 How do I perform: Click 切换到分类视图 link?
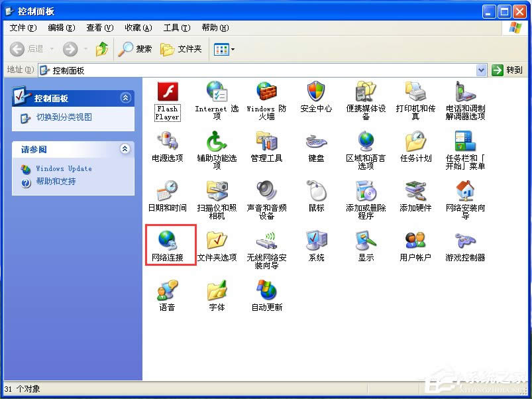pos(64,117)
